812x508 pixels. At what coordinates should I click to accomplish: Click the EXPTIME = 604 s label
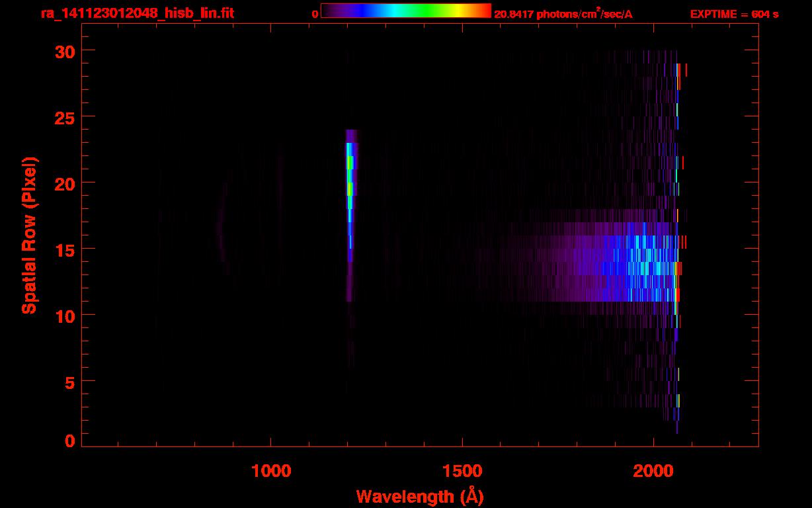point(734,14)
